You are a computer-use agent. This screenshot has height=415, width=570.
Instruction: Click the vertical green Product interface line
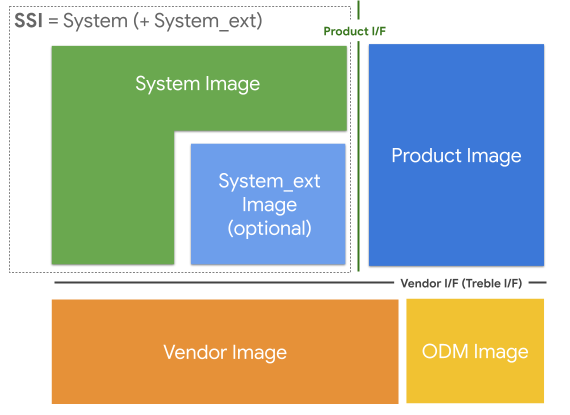point(358,156)
